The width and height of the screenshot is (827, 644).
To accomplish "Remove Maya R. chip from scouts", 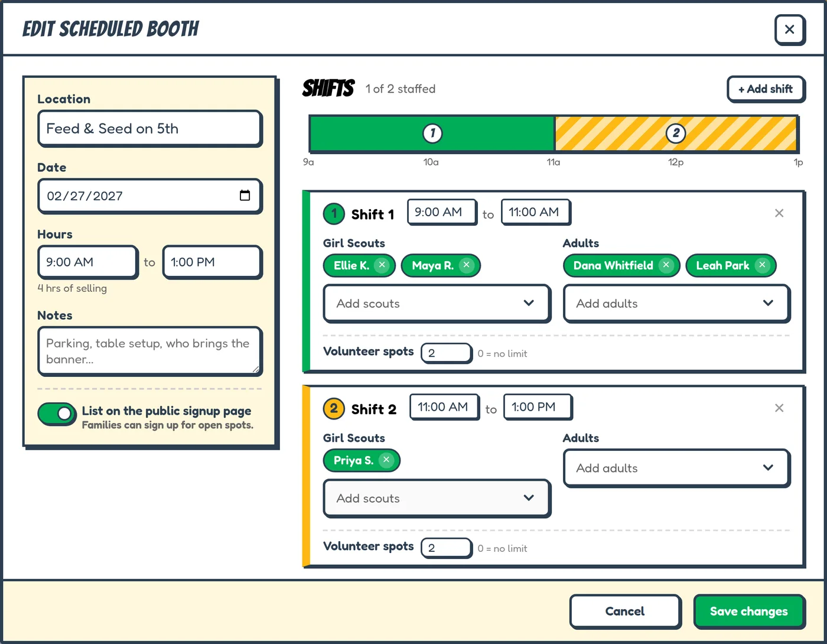I will tap(467, 265).
